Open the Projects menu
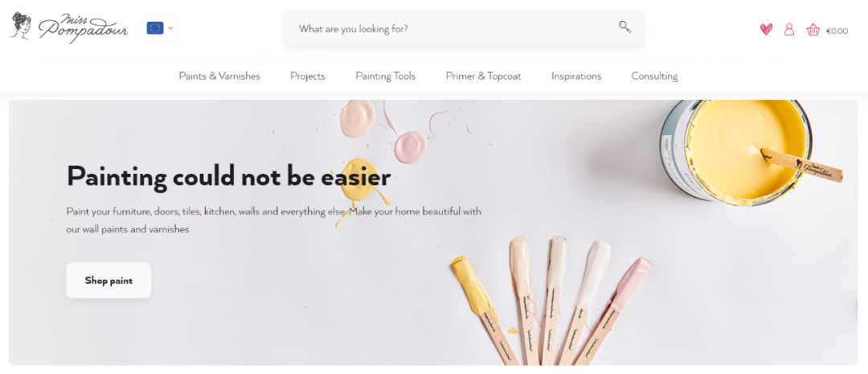 tap(308, 76)
